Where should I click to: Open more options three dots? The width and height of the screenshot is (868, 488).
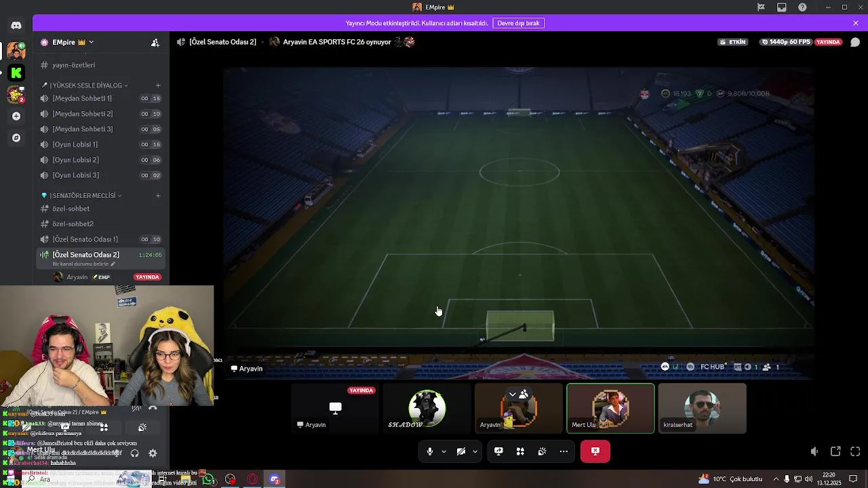coord(564,451)
